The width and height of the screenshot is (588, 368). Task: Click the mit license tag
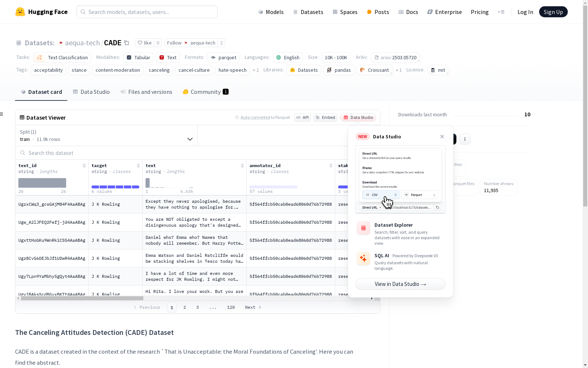(438, 70)
